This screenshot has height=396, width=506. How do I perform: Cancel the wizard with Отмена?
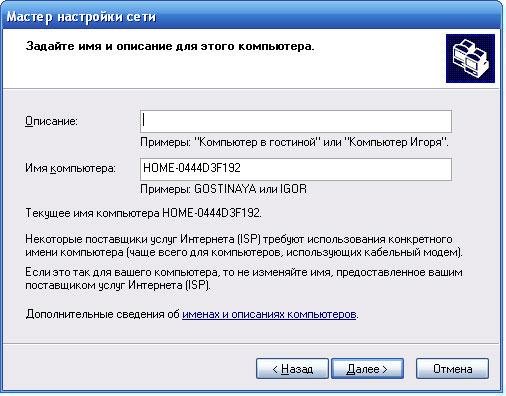click(452, 369)
